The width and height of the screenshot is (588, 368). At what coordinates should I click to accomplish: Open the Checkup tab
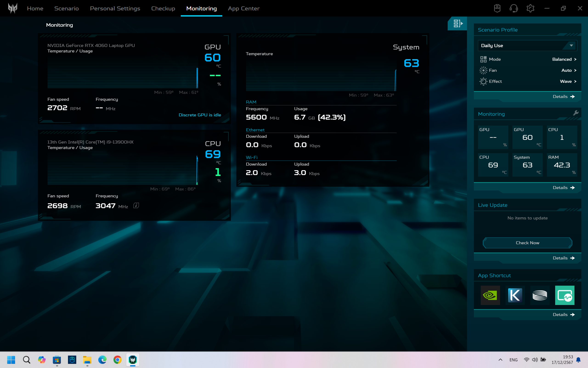pyautogui.click(x=163, y=8)
